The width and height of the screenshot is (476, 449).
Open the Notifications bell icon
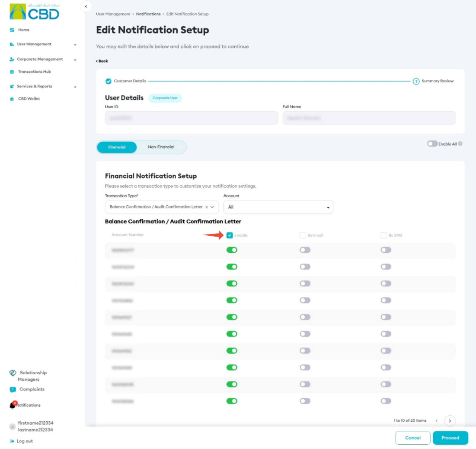13,405
